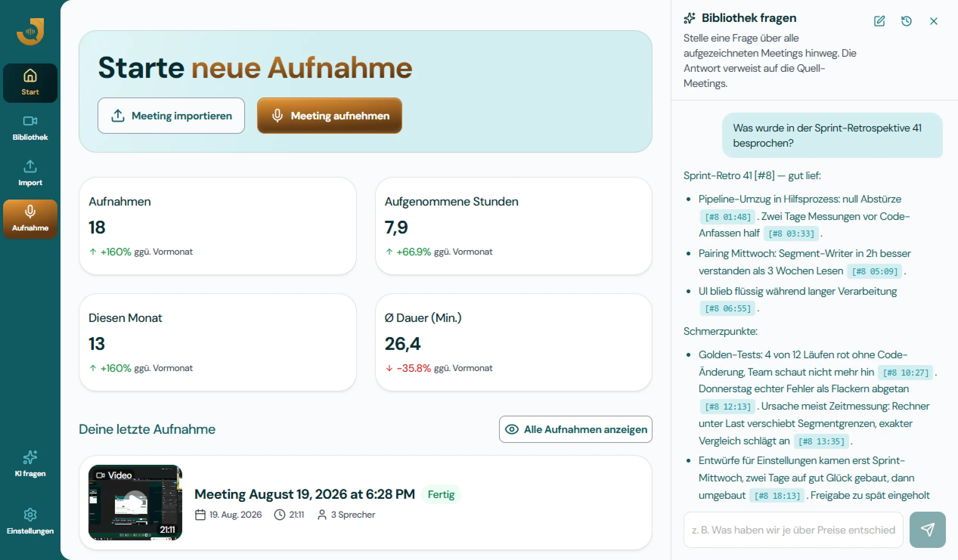
Task: Jump to citation [#8 06:55]
Action: [x=728, y=308]
